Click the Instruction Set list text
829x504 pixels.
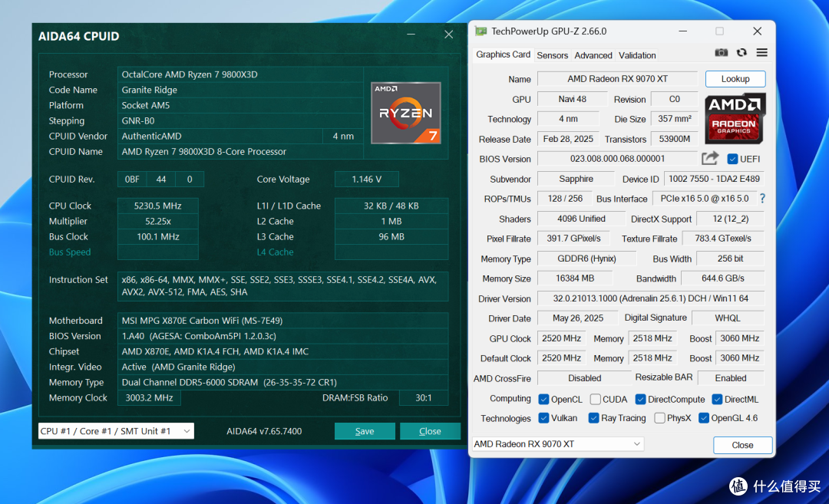[282, 286]
